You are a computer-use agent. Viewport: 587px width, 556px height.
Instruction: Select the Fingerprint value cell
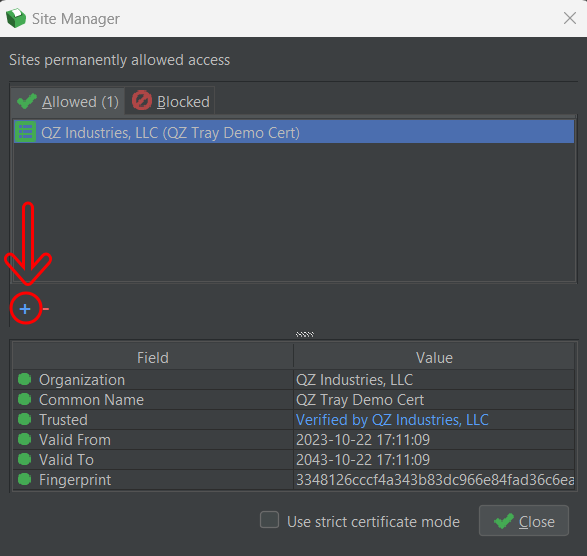434,480
